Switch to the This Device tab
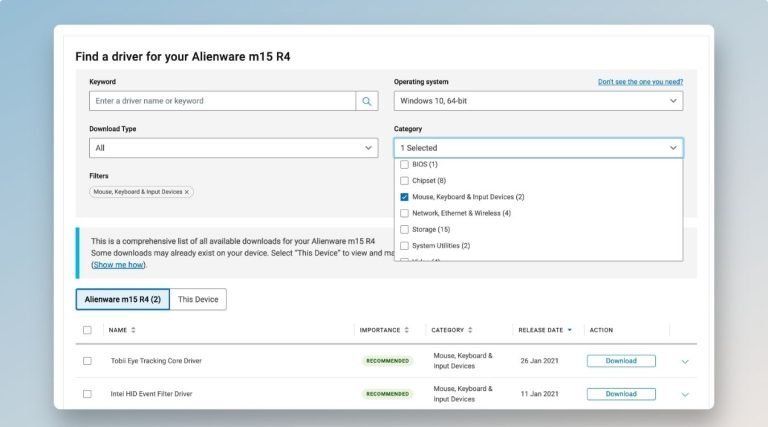The image size is (768, 427). [x=198, y=299]
